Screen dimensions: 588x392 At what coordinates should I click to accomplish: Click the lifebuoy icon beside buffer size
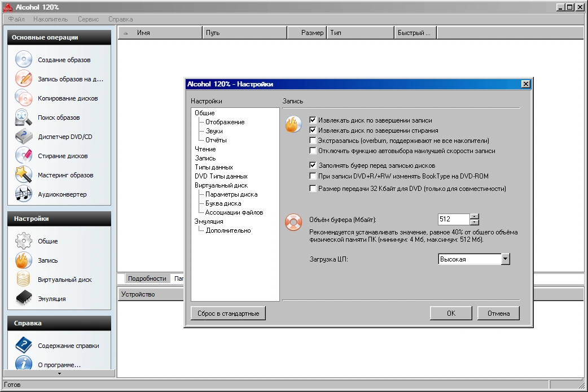coord(293,222)
